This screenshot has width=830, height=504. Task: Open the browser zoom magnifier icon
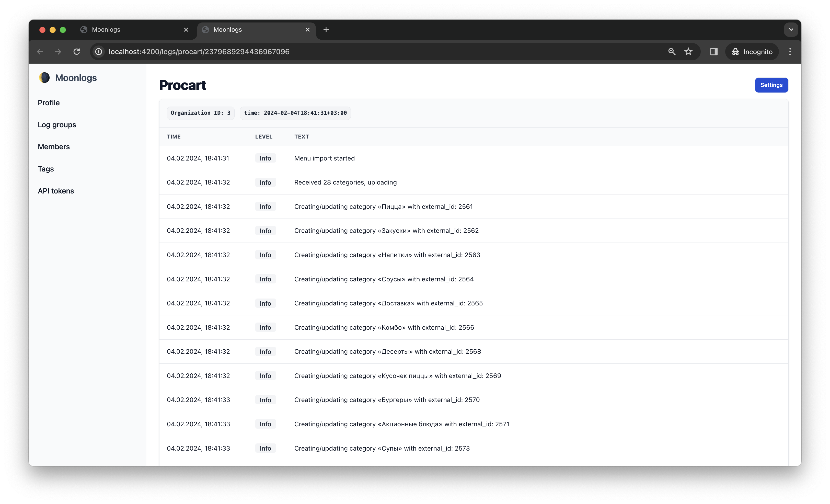coord(672,52)
